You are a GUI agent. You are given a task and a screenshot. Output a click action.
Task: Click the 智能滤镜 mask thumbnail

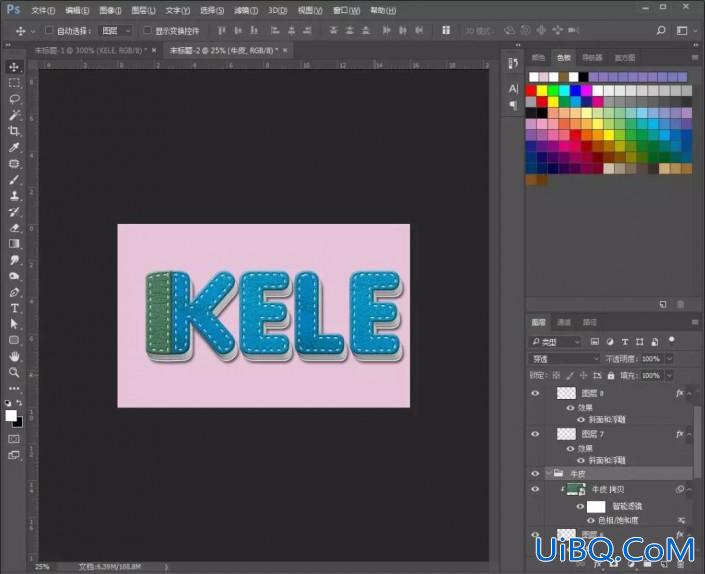click(596, 507)
